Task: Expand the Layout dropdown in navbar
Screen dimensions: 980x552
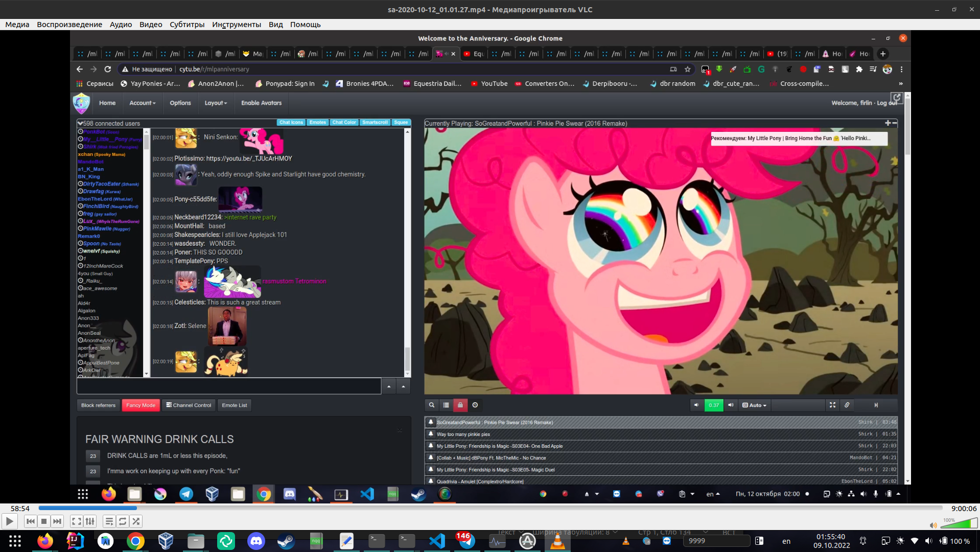Action: [x=216, y=103]
